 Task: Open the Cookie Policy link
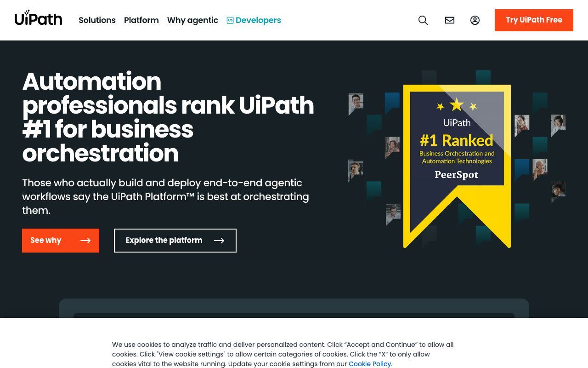tap(370, 364)
